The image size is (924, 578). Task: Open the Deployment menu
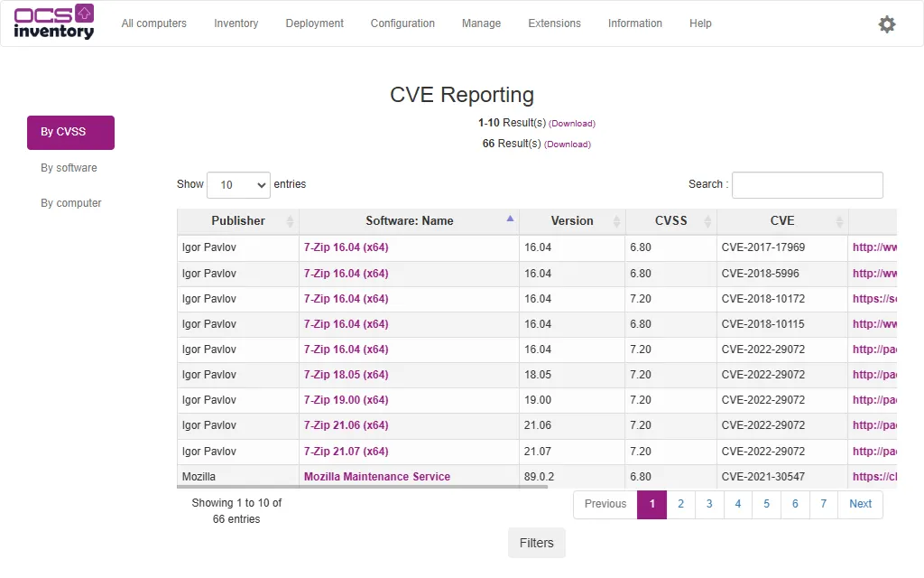(315, 23)
